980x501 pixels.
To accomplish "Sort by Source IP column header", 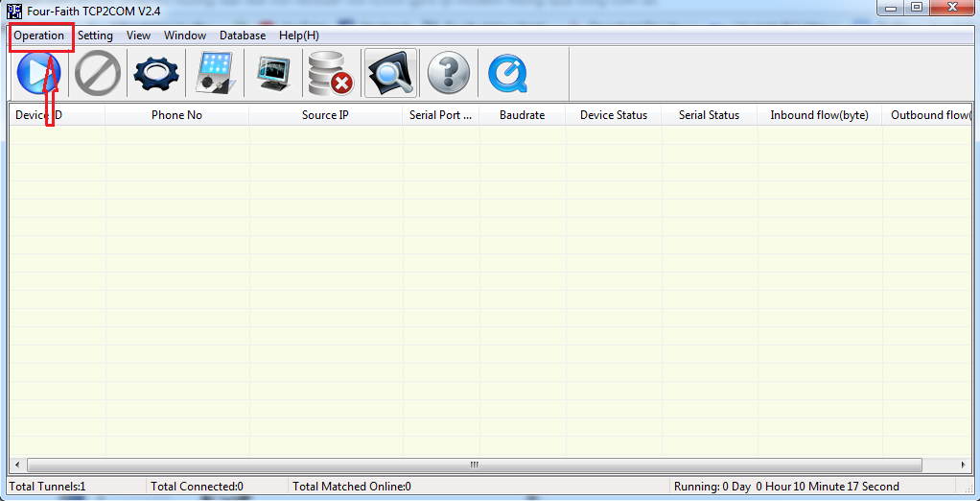I will (325, 115).
